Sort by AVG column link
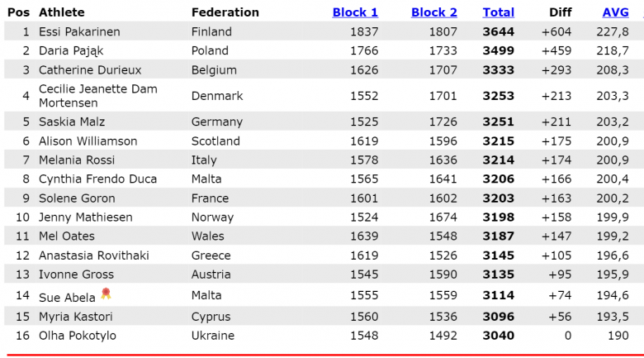Screen dimensions: 644x358 pos(615,12)
